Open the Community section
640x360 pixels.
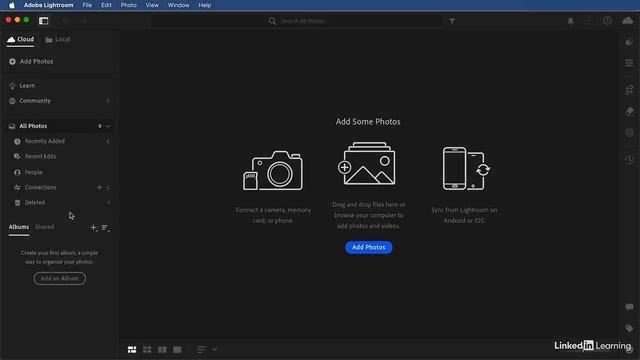[30, 101]
